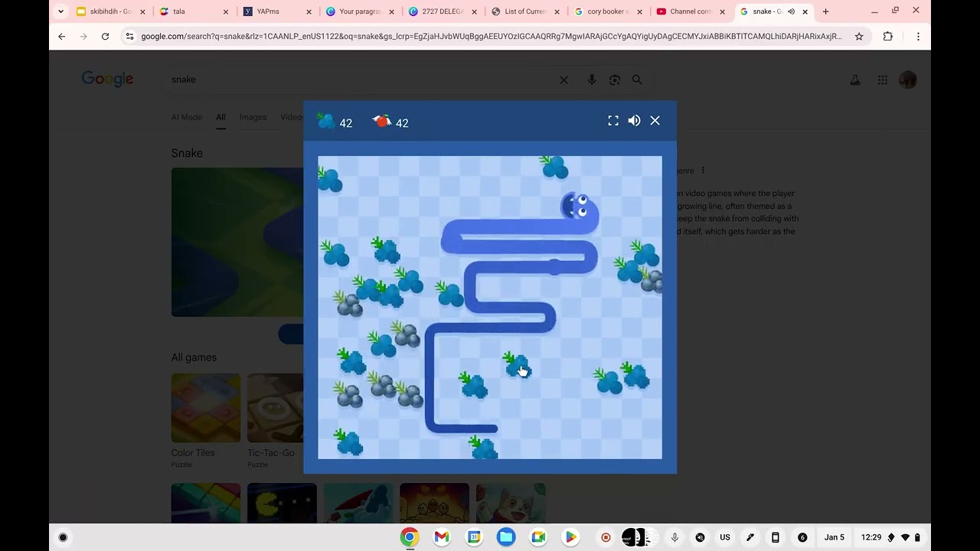
Task: View site information icon in address bar
Action: 129,36
